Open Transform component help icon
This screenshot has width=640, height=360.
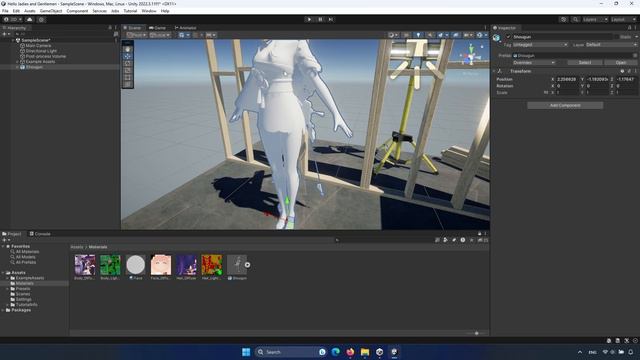[622, 71]
